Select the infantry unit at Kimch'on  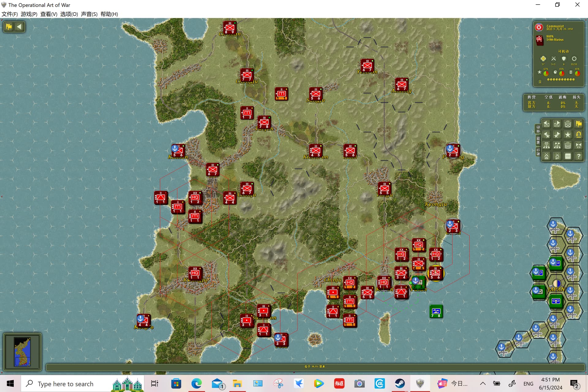pyautogui.click(x=315, y=150)
